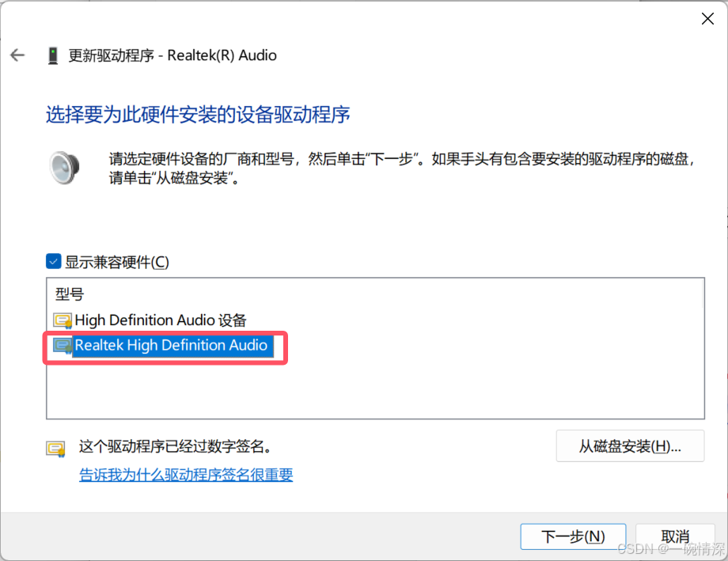Screen dimensions: 728x561
Task: Proceed with 下一步(N) button
Action: point(574,536)
